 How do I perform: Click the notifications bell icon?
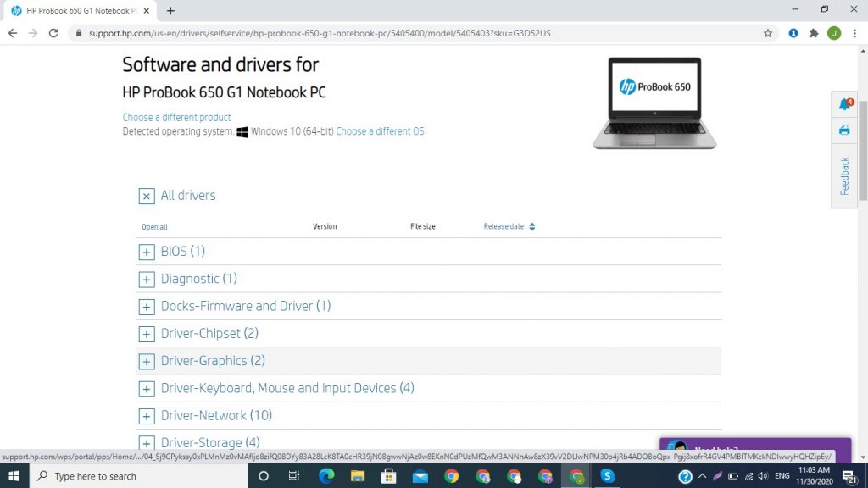pos(844,105)
